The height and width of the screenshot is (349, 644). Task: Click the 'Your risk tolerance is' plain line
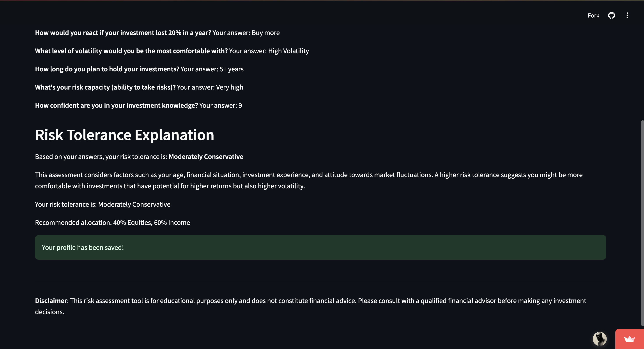click(x=103, y=204)
